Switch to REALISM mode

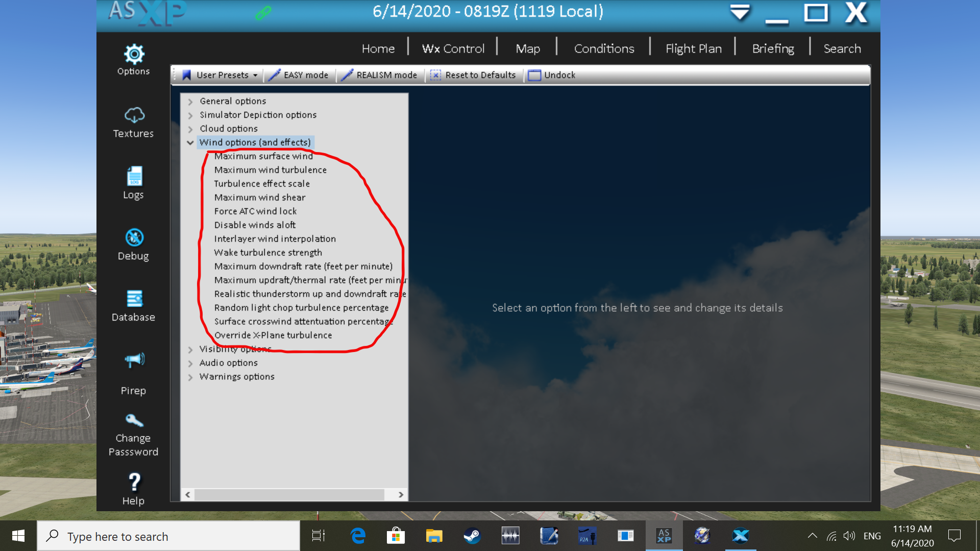pyautogui.click(x=380, y=74)
